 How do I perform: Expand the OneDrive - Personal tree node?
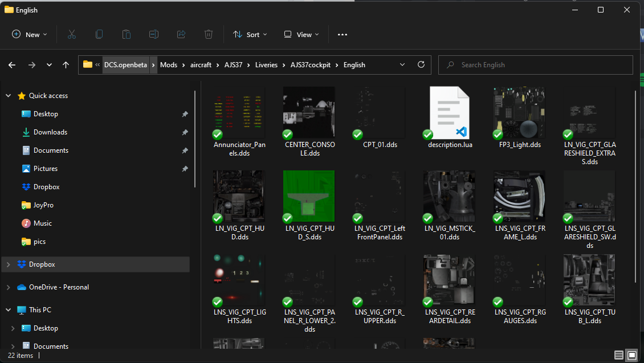pyautogui.click(x=8, y=287)
